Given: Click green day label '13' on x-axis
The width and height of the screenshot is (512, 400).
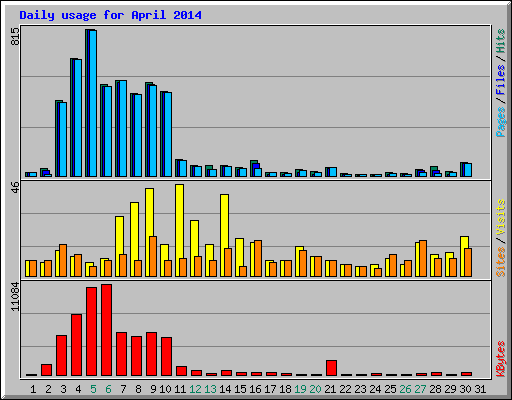Looking at the screenshot, I should pyautogui.click(x=210, y=389).
